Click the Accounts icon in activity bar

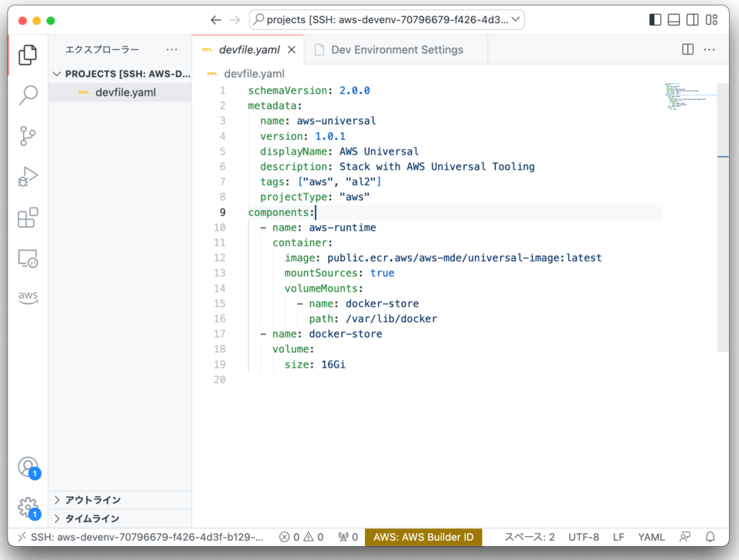tap(28, 466)
